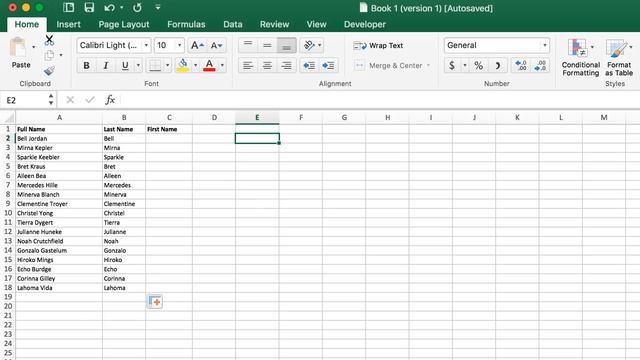Expand the Paste options arrow
Image resolution: width=640 pixels, height=360 pixels.
33,47
